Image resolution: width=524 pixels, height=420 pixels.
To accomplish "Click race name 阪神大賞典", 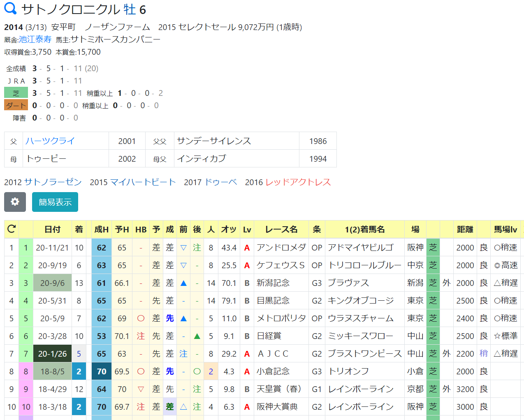I will point(277,407).
